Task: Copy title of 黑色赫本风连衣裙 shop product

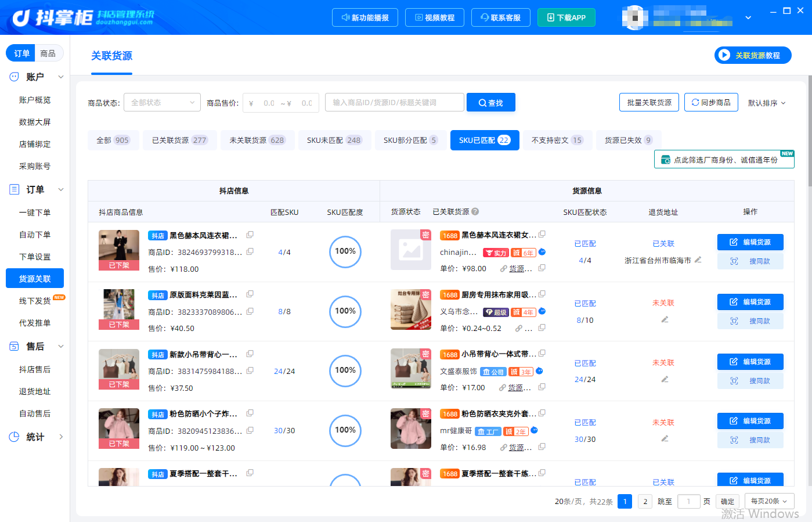Action: click(x=250, y=235)
